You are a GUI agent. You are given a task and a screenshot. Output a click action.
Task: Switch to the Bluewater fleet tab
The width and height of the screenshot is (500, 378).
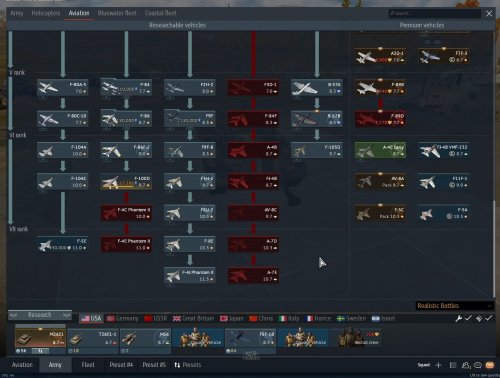tap(117, 13)
